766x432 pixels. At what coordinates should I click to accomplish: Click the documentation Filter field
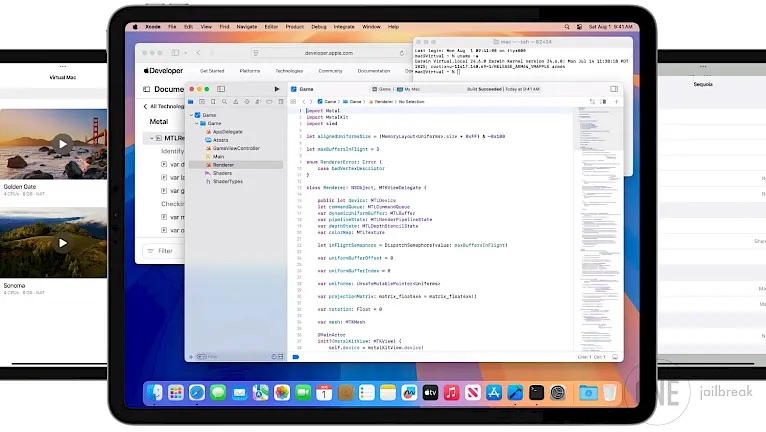pos(164,251)
